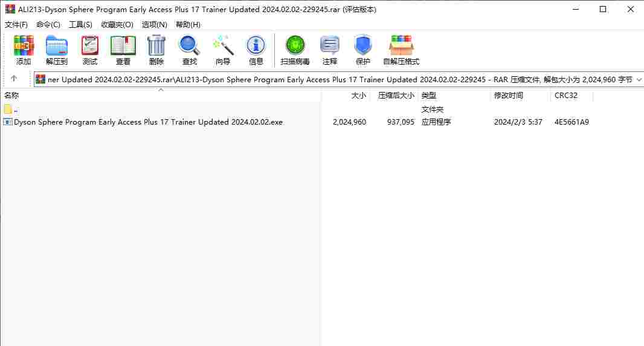Click the 4E5661A9 CRC value
The image size is (644, 346).
[572, 122]
